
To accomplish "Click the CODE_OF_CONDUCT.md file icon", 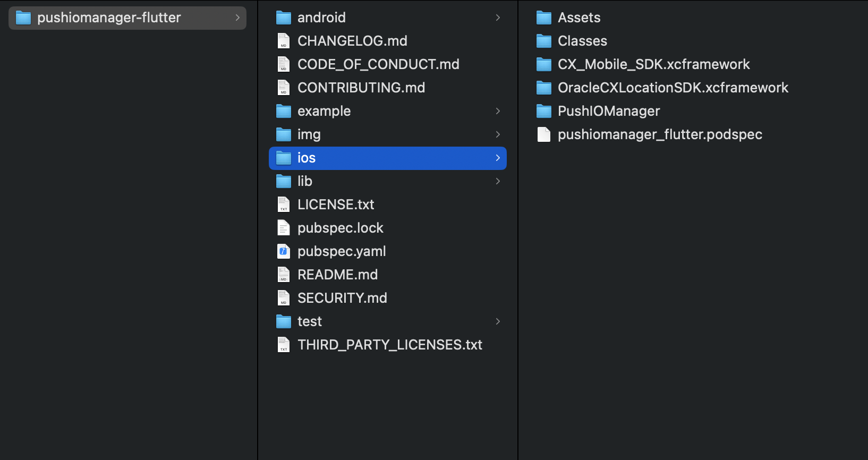I will click(x=284, y=64).
